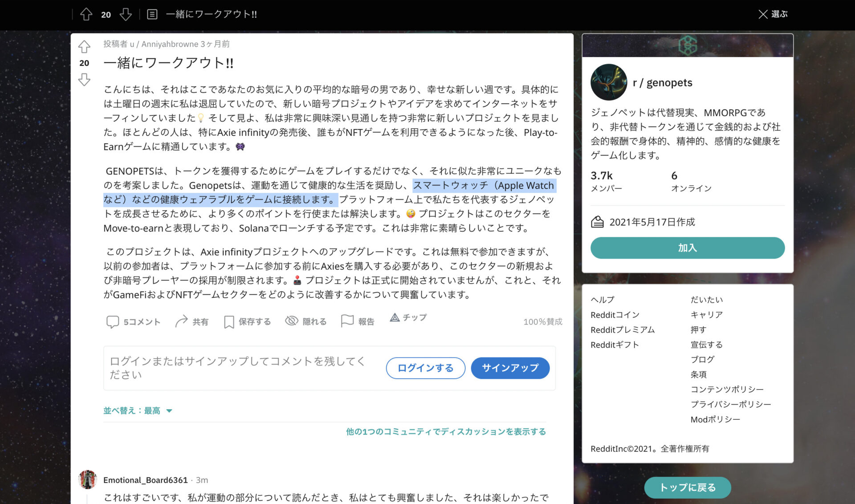Viewport: 855px width, 504px height.
Task: Open the Redditコイン footer link
Action: [615, 315]
